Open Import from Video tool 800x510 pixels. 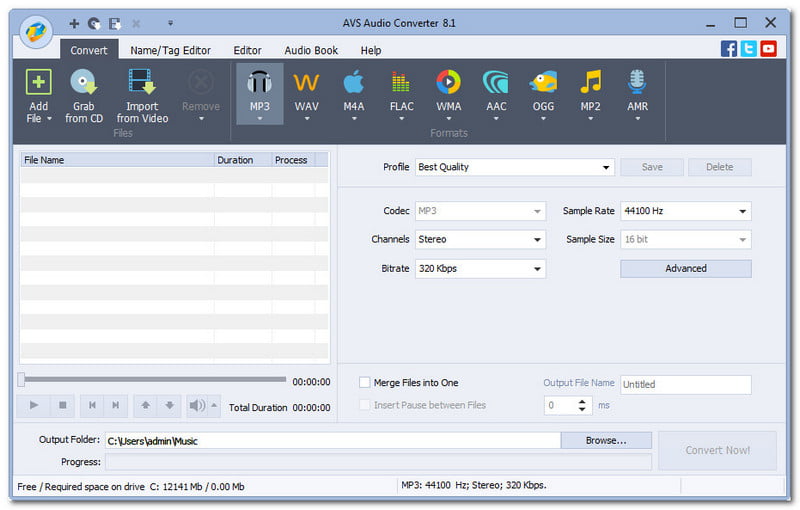(x=142, y=84)
